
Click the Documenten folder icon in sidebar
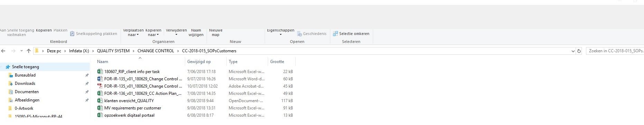pyautogui.click(x=10, y=92)
